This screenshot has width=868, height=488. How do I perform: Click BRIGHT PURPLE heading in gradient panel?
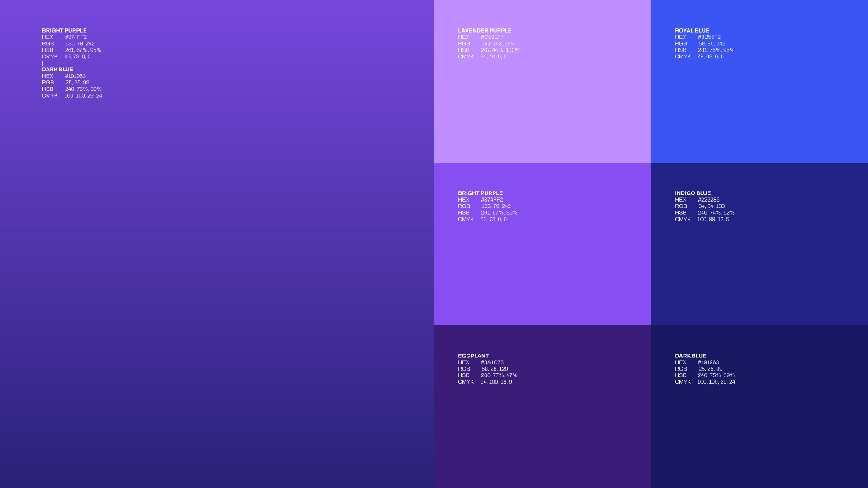[x=64, y=31]
